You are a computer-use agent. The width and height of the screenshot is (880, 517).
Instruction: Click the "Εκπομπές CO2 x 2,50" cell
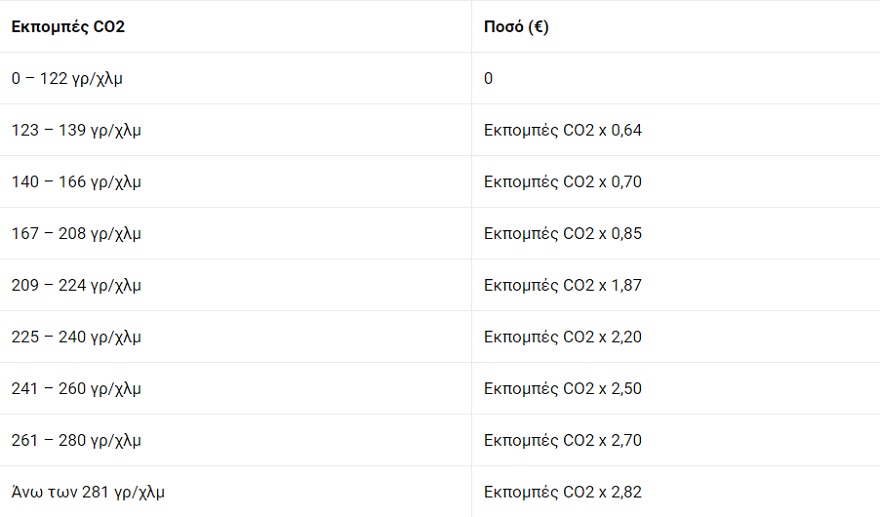click(x=562, y=389)
